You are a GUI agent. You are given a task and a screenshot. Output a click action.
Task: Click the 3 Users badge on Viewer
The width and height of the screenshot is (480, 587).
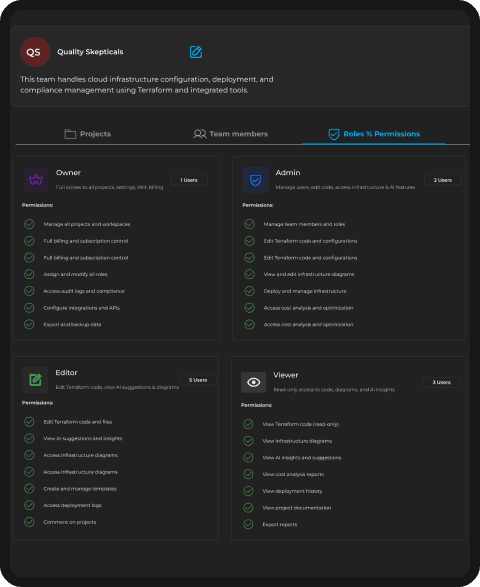pos(441,382)
